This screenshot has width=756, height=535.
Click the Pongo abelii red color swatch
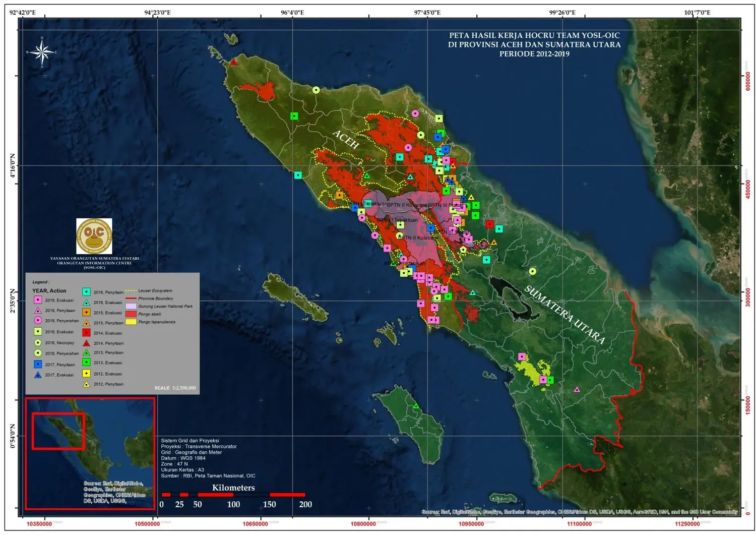131,314
